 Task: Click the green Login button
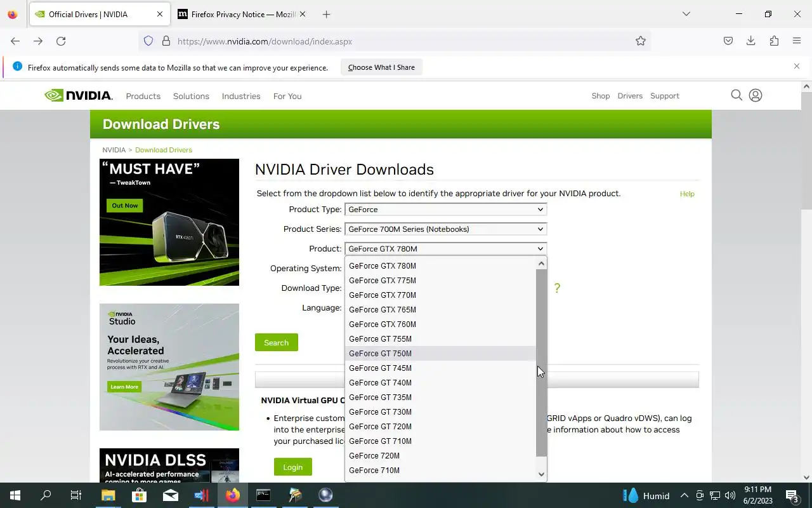coord(292,467)
